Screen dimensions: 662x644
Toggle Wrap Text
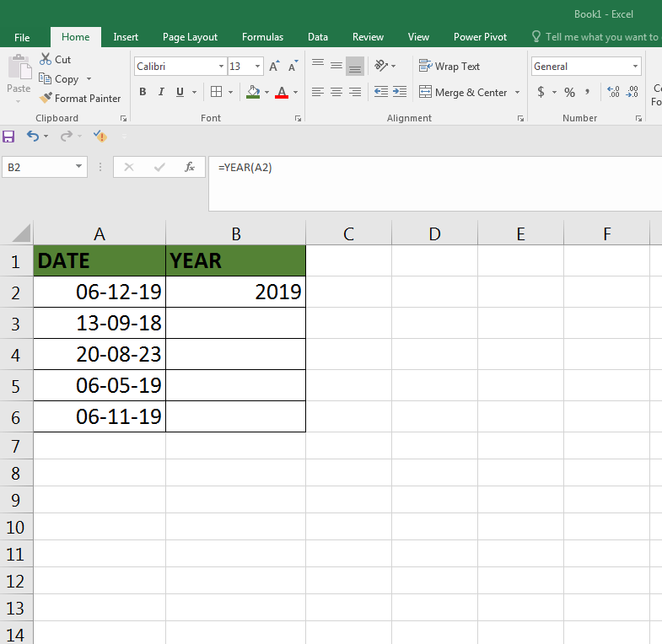(449, 67)
